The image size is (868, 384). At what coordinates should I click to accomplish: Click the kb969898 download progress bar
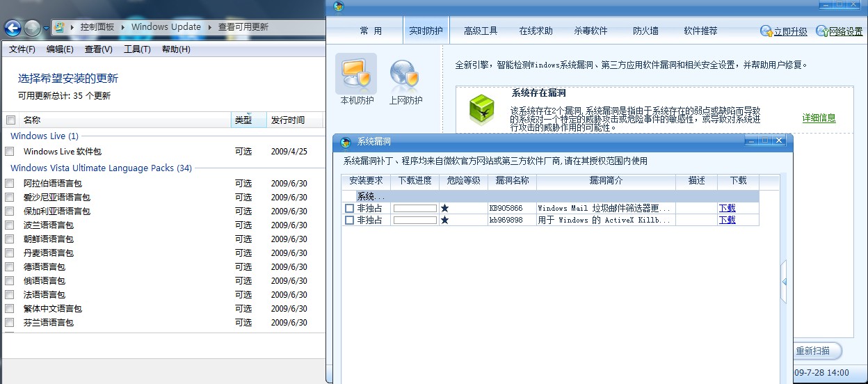tap(415, 220)
